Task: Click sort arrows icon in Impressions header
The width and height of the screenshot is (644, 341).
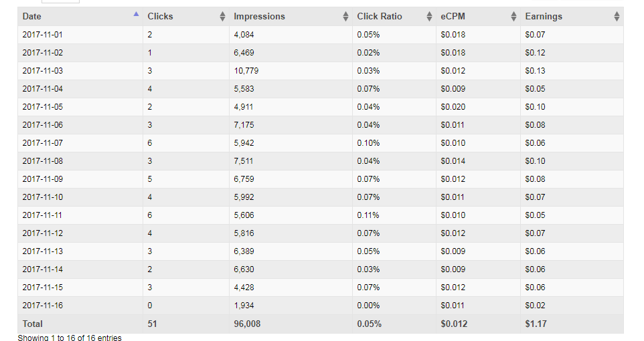Action: point(345,16)
